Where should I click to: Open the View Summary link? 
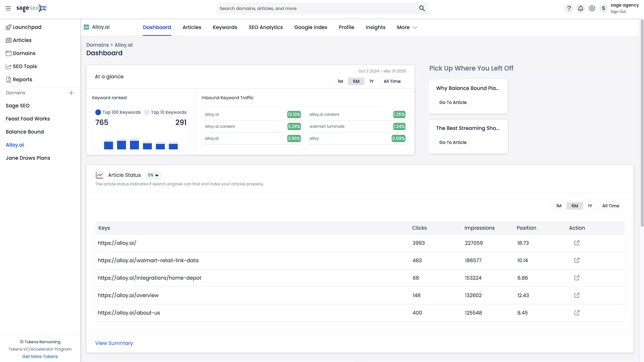[x=114, y=343]
